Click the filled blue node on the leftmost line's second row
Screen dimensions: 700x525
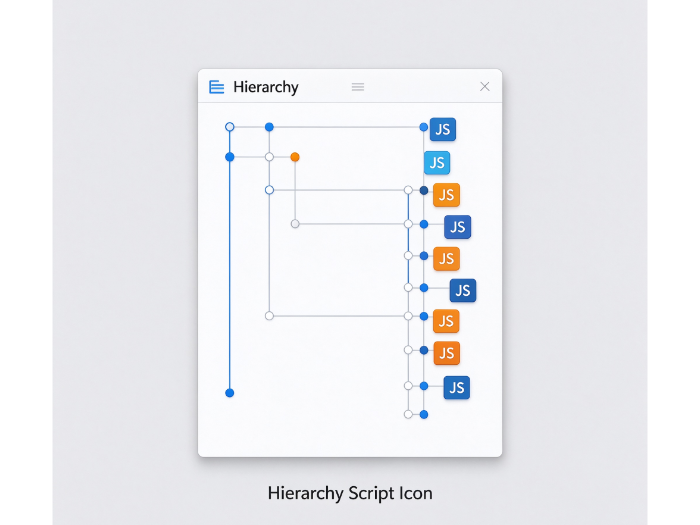[x=229, y=157]
